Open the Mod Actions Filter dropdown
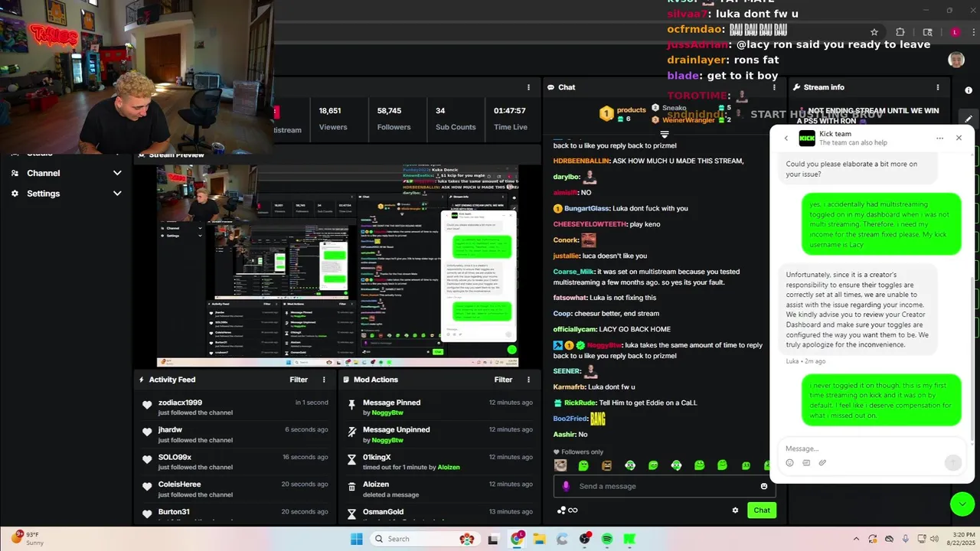Screen dimensions: 980x551 (x=503, y=380)
